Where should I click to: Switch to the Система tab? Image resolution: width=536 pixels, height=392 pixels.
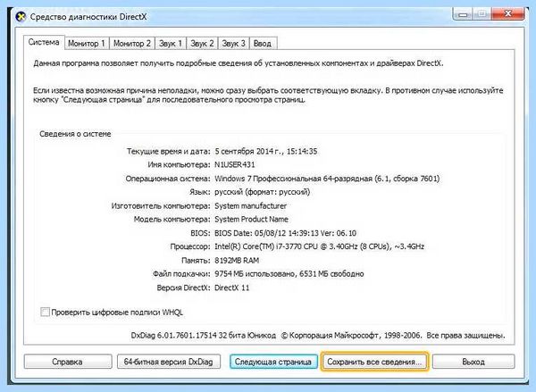[x=44, y=42]
